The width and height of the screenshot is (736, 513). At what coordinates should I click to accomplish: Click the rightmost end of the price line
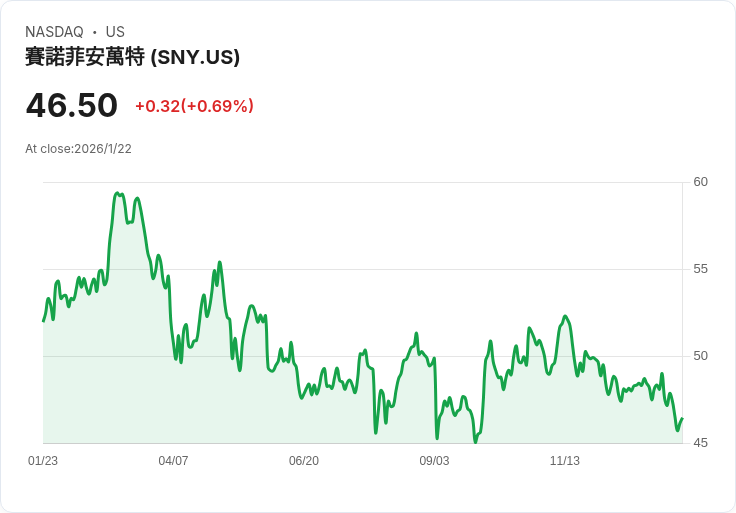[682, 419]
